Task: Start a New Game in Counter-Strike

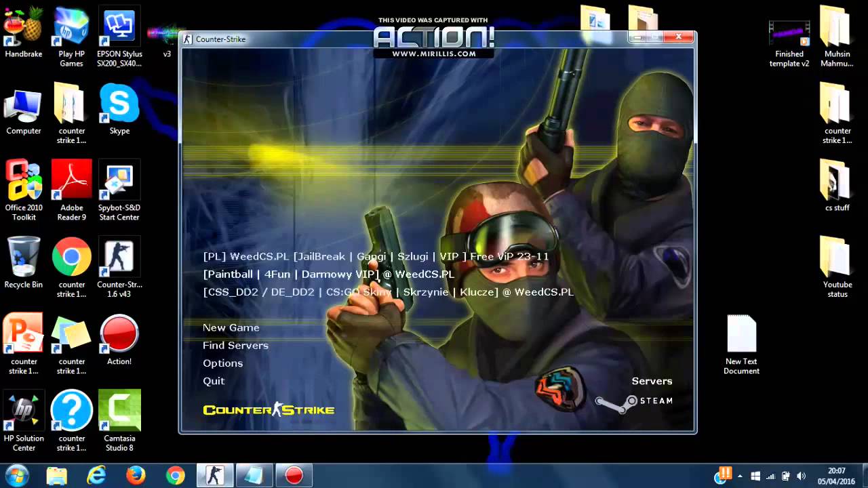Action: pos(231,327)
